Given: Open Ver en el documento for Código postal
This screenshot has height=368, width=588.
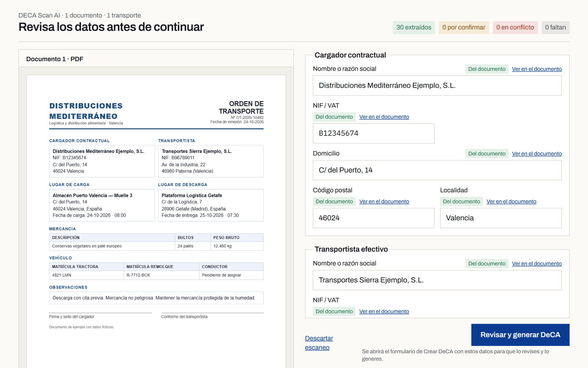Looking at the screenshot, I should 384,201.
